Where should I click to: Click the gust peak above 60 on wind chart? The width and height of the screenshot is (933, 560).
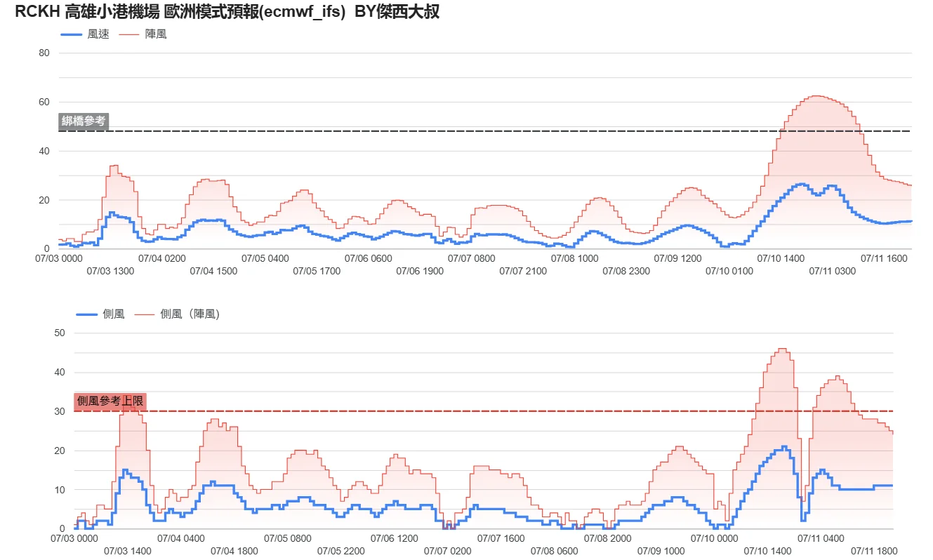tap(816, 96)
